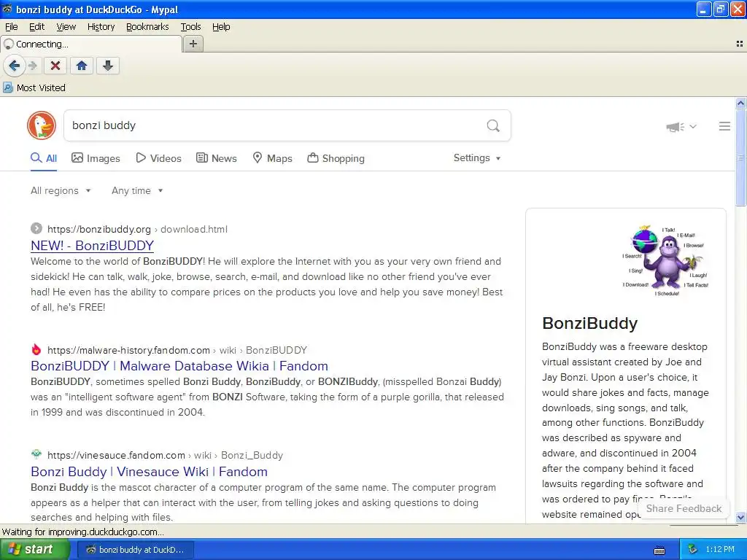Viewport: 747px width, 560px height.
Task: Open the Downloads arrow button
Action: pos(108,66)
